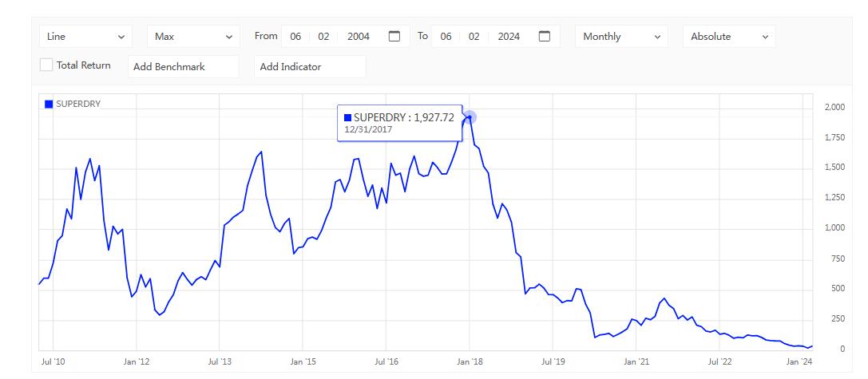Click the Add Indicator field

click(x=310, y=67)
